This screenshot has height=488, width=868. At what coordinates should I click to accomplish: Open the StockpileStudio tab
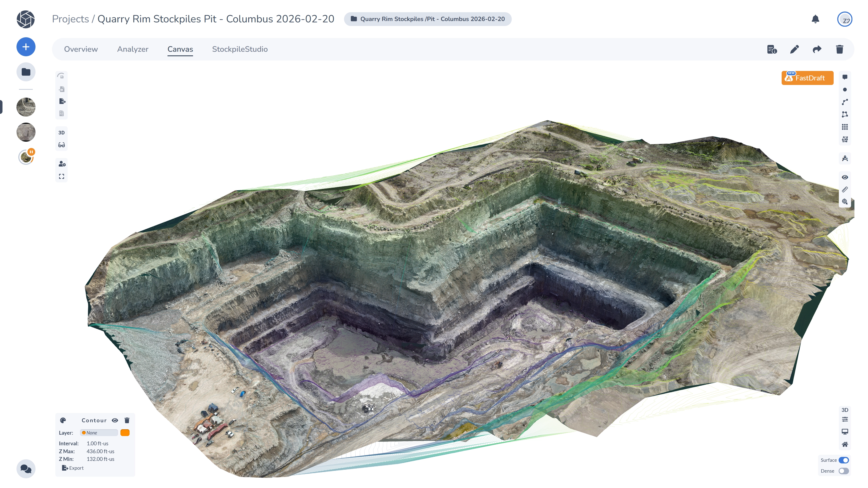240,49
